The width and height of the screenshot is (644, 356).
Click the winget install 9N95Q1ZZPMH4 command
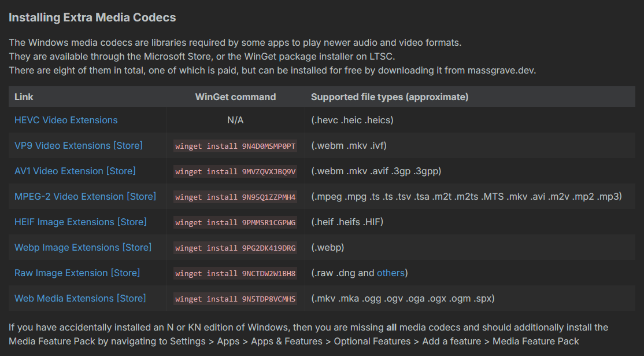pyautogui.click(x=235, y=197)
